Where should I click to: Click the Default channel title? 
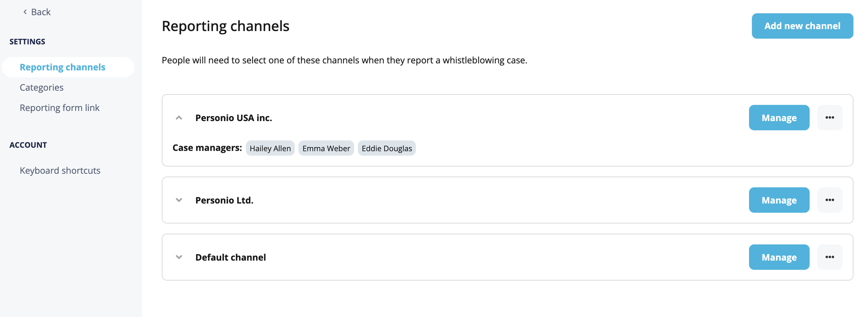click(231, 257)
